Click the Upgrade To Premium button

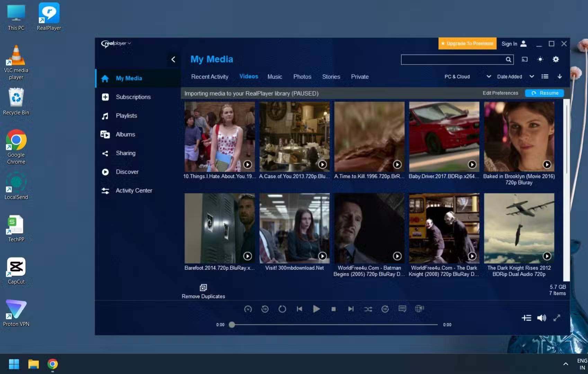click(467, 44)
